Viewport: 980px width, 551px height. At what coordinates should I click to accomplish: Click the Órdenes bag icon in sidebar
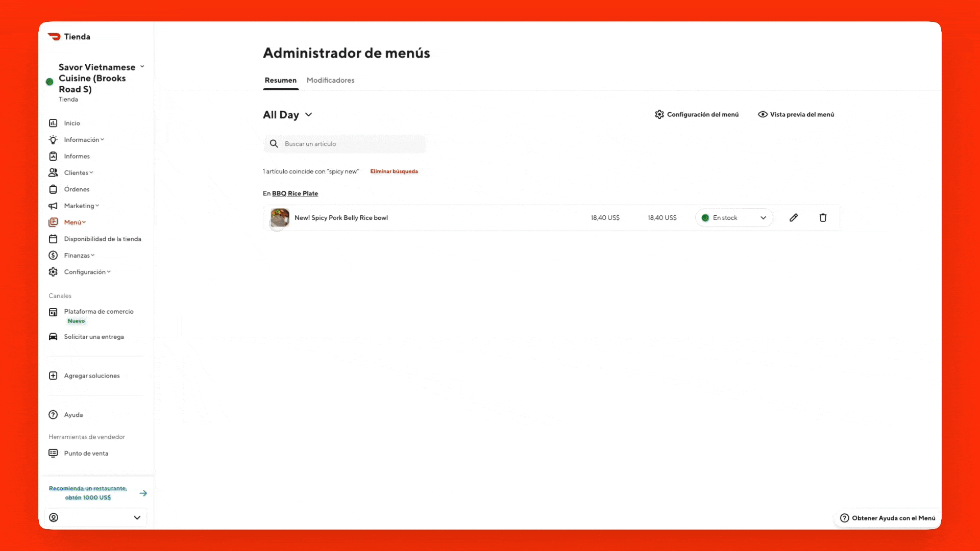point(53,189)
